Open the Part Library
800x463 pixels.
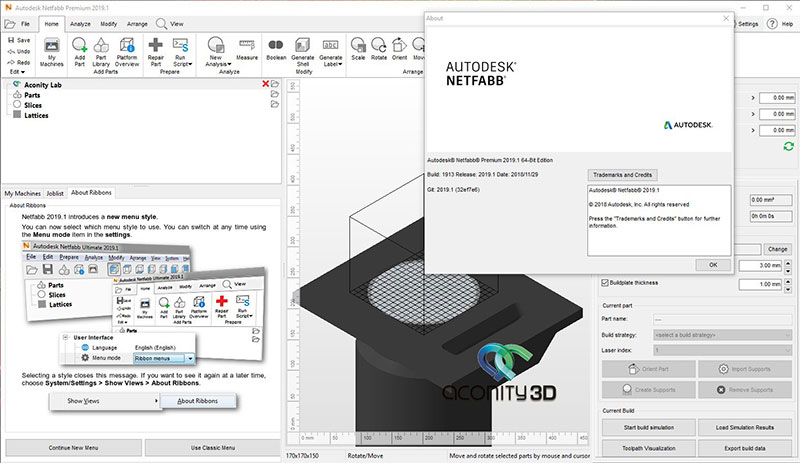[101, 52]
